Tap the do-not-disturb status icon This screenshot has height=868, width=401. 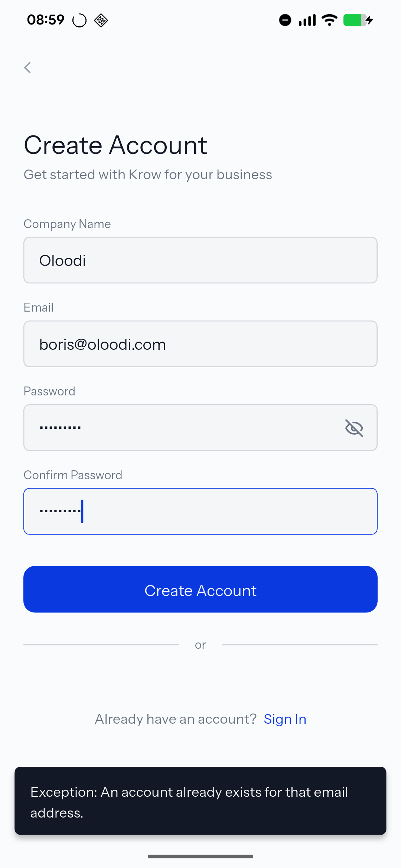(285, 20)
